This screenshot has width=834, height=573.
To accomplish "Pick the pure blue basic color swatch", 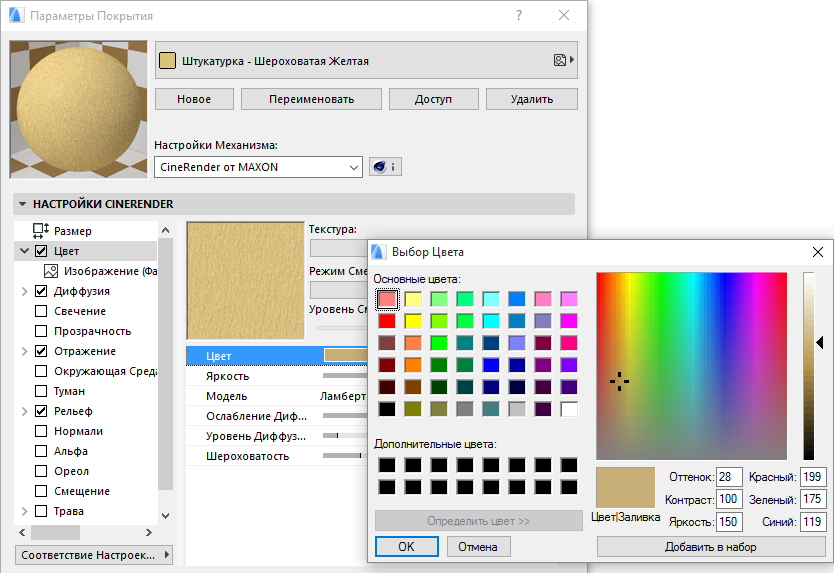I will click(x=491, y=365).
